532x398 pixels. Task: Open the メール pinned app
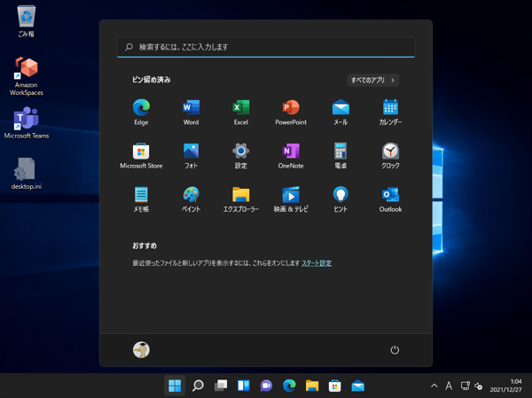[x=340, y=113]
